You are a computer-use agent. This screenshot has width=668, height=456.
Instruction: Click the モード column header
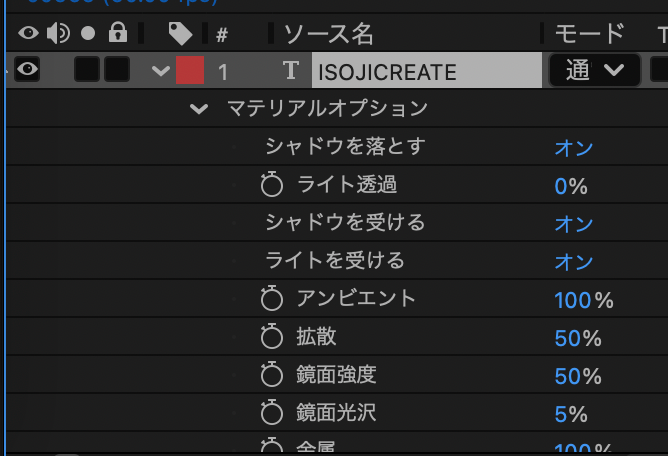pos(588,35)
